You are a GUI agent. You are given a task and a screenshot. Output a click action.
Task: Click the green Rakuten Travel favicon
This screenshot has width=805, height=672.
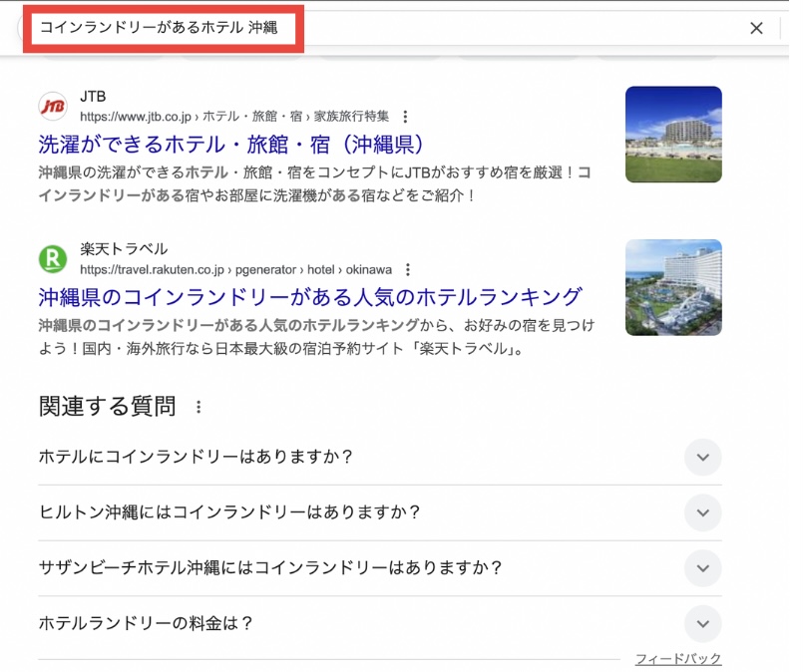pos(52,259)
